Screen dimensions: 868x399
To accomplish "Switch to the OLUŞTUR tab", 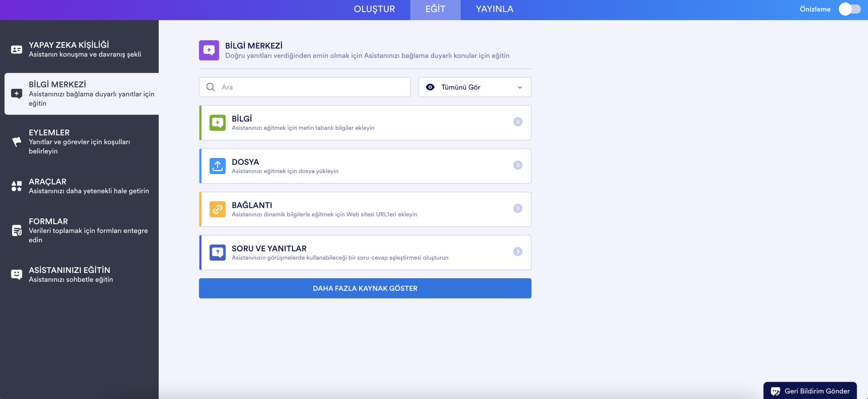I will coord(374,9).
